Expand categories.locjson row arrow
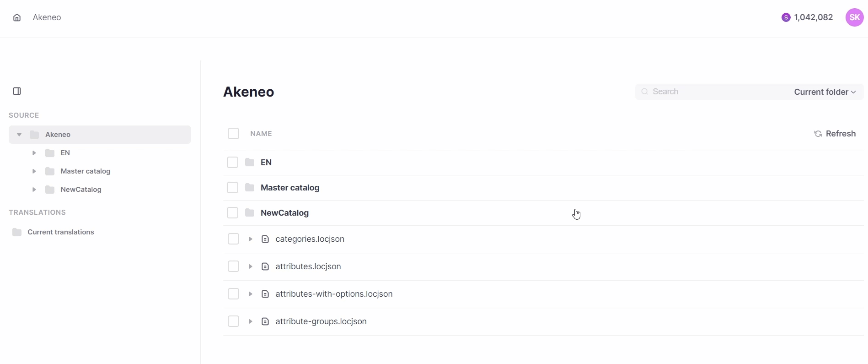This screenshot has width=868, height=364. click(251, 239)
